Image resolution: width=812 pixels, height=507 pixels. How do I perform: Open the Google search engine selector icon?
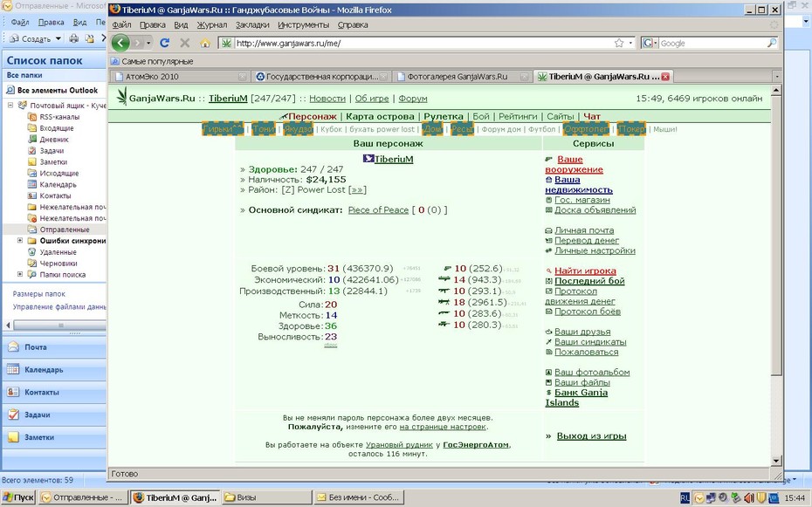point(650,43)
